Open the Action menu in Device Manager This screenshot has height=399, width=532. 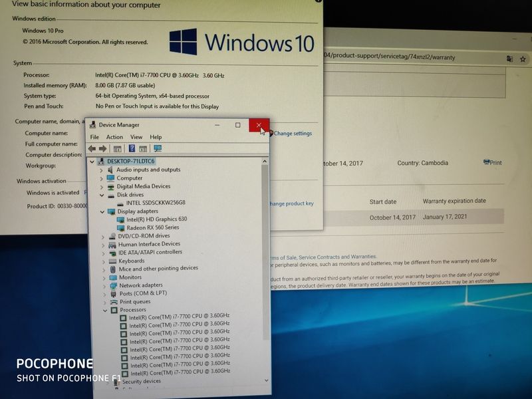pyautogui.click(x=114, y=137)
